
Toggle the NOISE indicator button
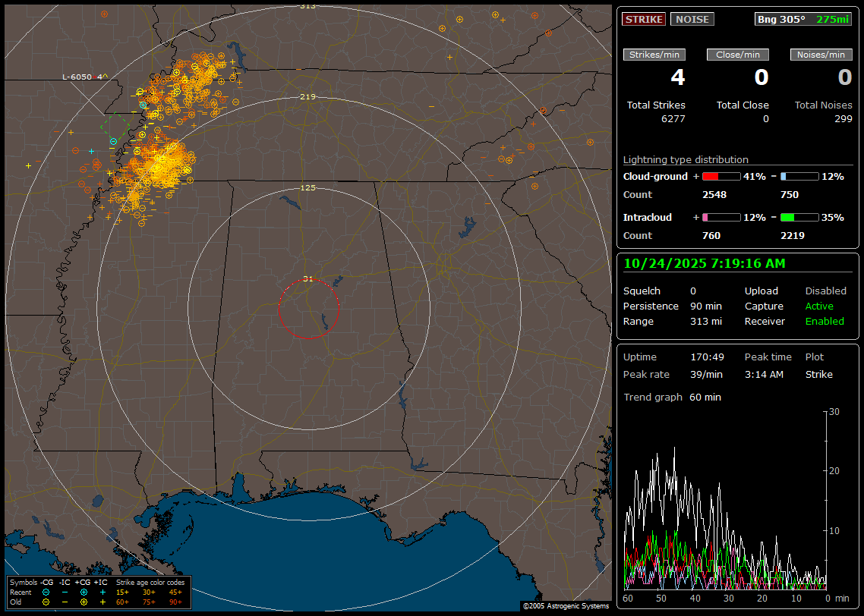[692, 19]
